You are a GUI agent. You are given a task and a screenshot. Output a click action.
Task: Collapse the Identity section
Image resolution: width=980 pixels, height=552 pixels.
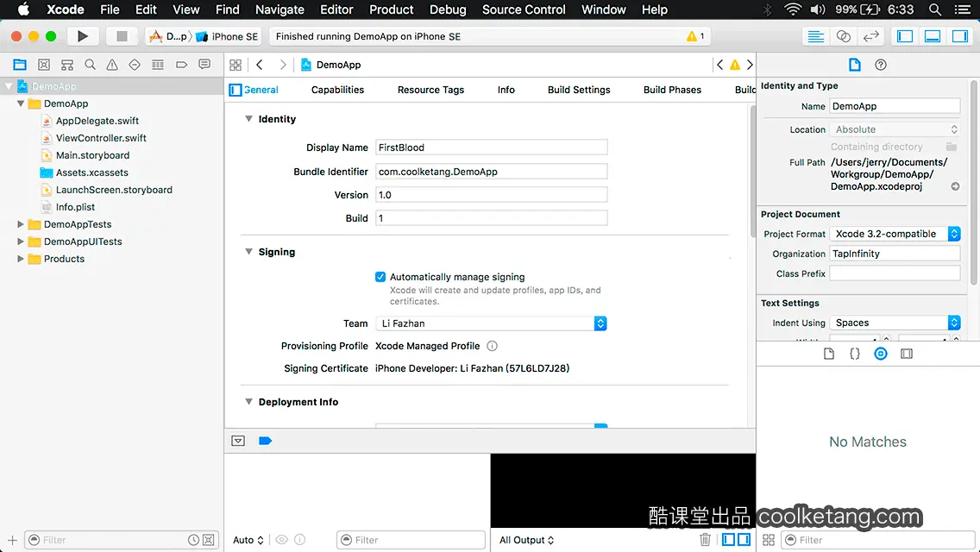[x=248, y=119]
